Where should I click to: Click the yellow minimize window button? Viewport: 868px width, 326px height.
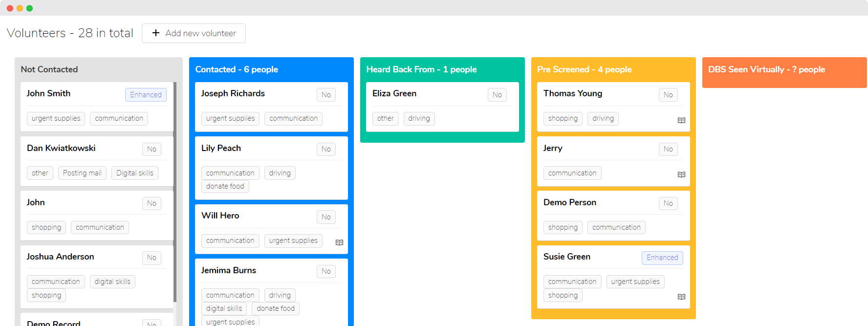pos(20,8)
